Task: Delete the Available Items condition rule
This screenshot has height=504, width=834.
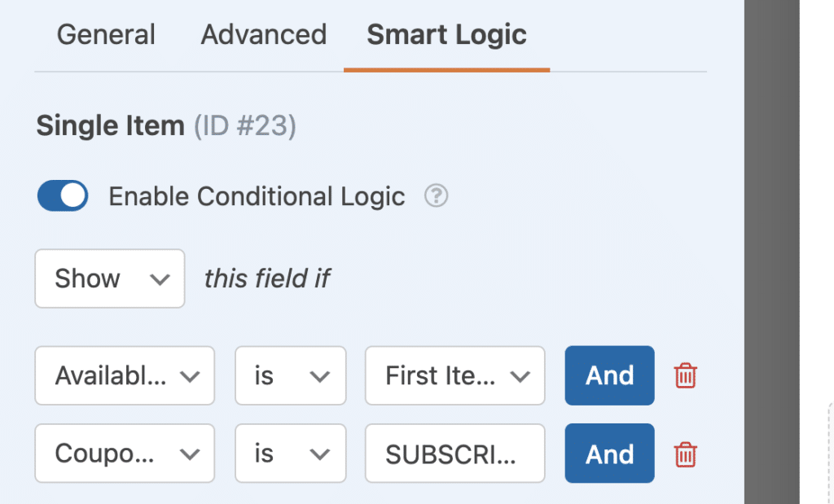Action: coord(685,375)
